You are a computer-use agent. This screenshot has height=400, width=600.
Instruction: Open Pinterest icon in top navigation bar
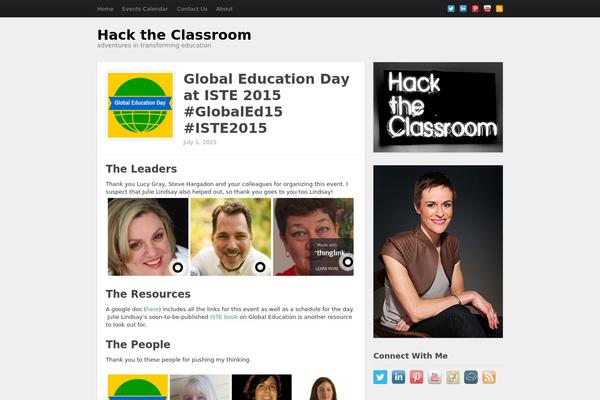coord(475,8)
